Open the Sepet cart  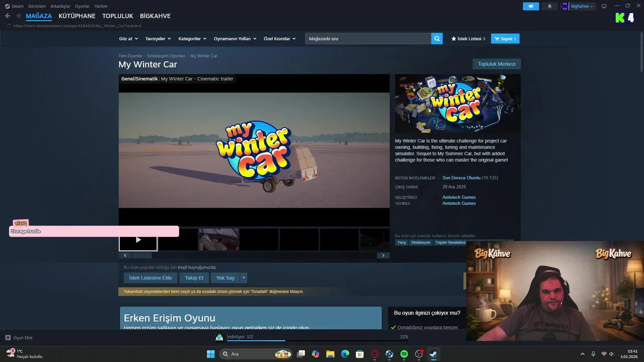(505, 39)
